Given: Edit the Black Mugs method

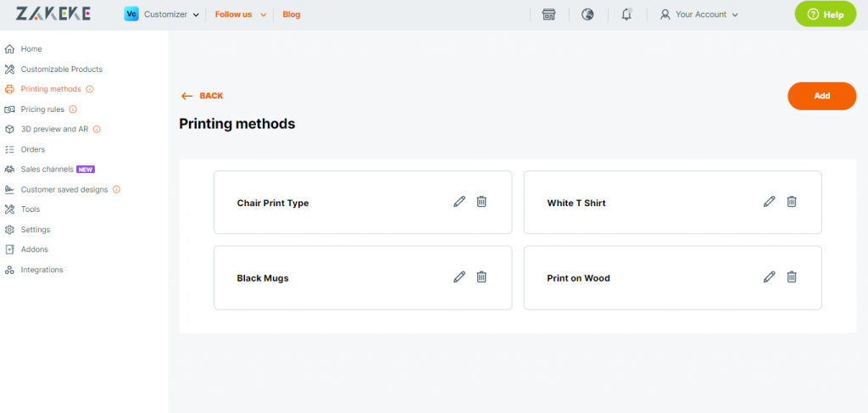Looking at the screenshot, I should [x=459, y=276].
